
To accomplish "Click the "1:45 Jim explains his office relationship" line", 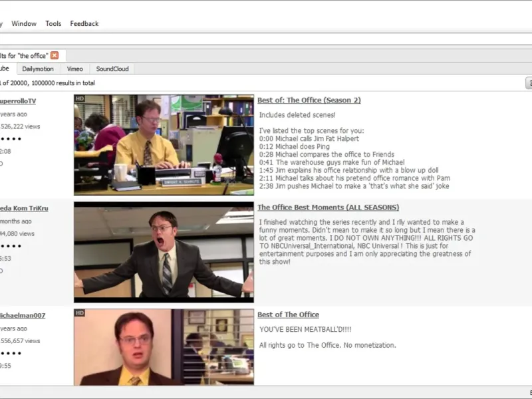I will 348,170.
